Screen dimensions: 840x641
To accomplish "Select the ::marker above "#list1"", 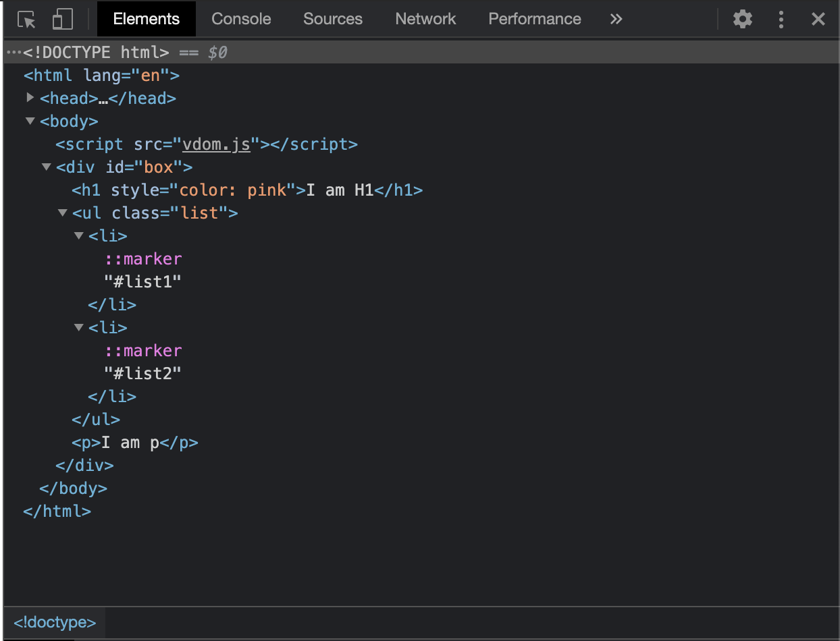I will coord(143,259).
